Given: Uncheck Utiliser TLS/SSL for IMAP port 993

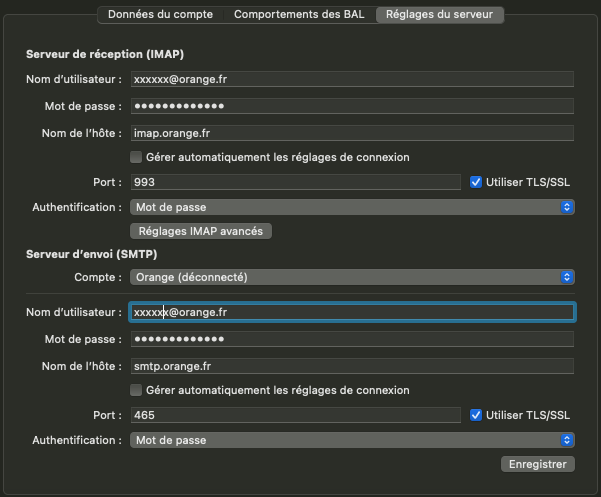Looking at the screenshot, I should tap(476, 182).
